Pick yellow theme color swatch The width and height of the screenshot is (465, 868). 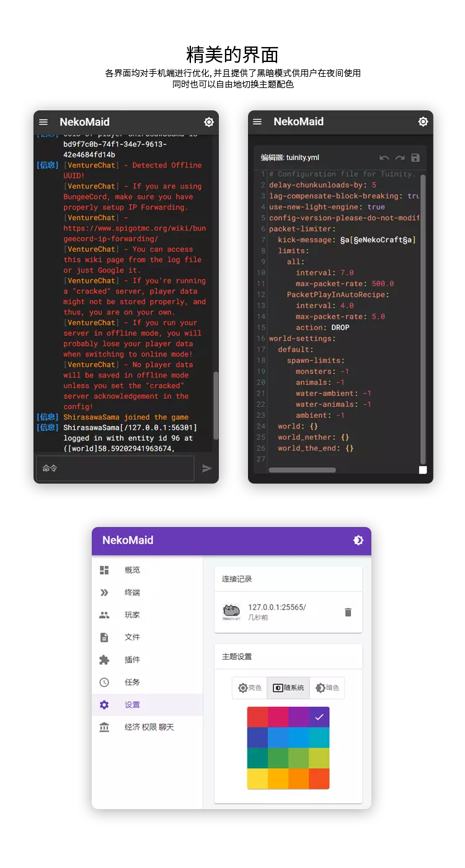pos(257,779)
